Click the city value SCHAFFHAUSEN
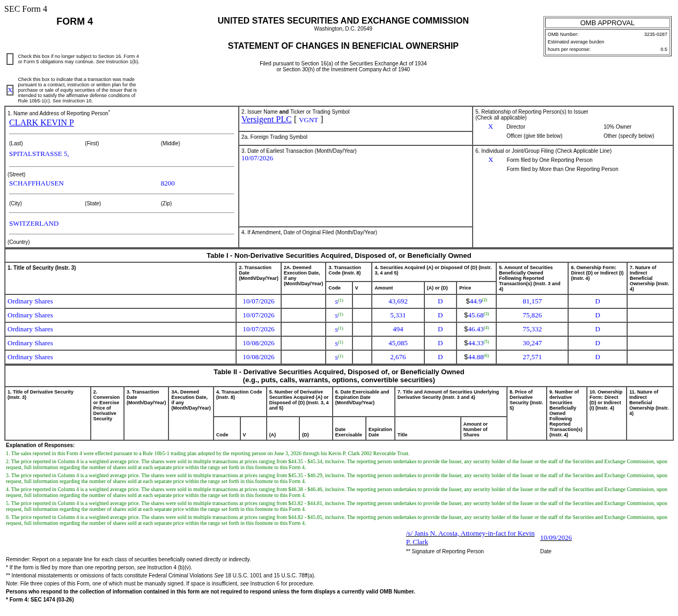The image size is (678, 616). (36, 183)
